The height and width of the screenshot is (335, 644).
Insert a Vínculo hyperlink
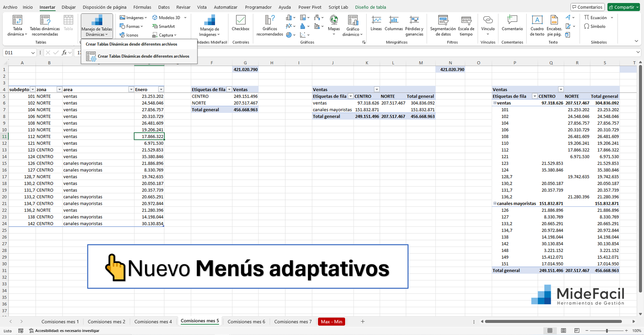click(488, 25)
